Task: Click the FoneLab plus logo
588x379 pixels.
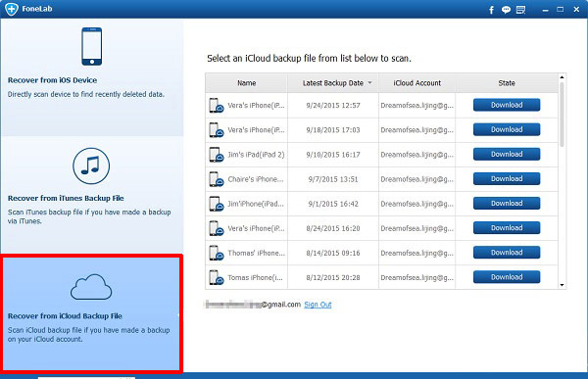Action: pos(11,9)
